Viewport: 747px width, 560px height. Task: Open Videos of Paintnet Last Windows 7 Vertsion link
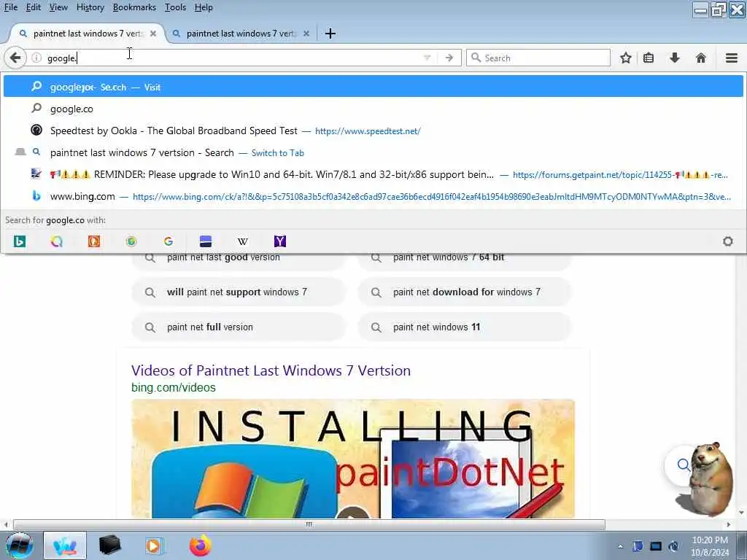pyautogui.click(x=271, y=370)
